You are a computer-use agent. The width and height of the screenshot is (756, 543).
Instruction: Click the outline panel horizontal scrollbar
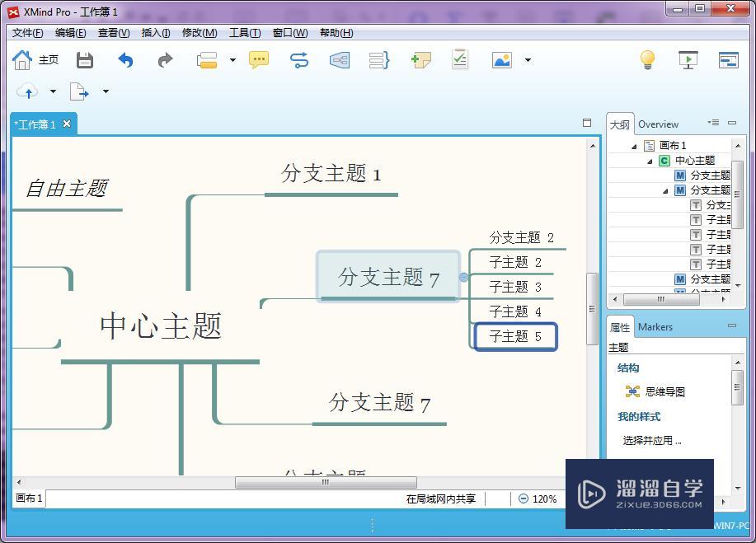point(661,299)
